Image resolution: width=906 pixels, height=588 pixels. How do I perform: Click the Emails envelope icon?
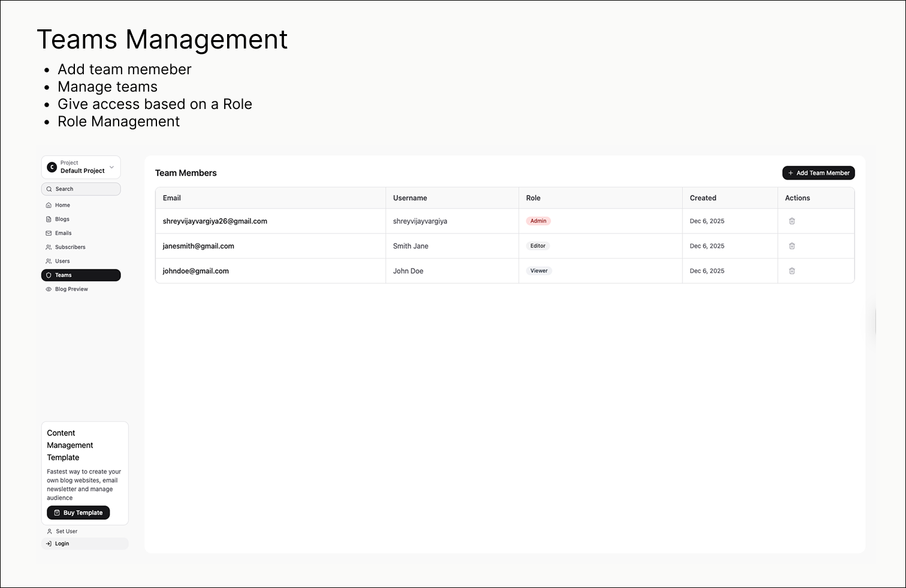coord(49,234)
